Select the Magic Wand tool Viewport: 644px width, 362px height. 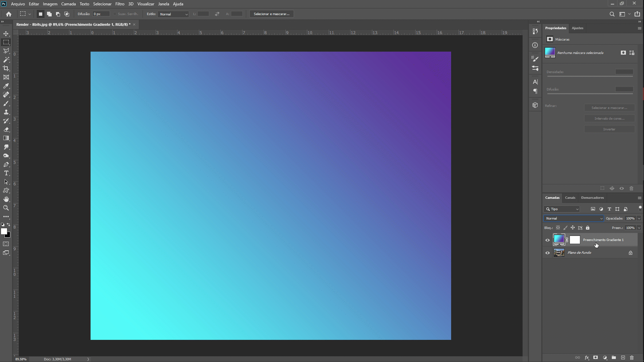6,60
